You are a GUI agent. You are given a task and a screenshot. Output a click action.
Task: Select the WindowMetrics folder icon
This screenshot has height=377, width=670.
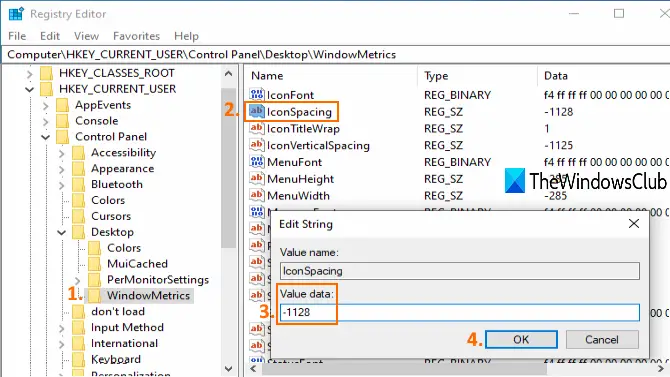point(94,295)
